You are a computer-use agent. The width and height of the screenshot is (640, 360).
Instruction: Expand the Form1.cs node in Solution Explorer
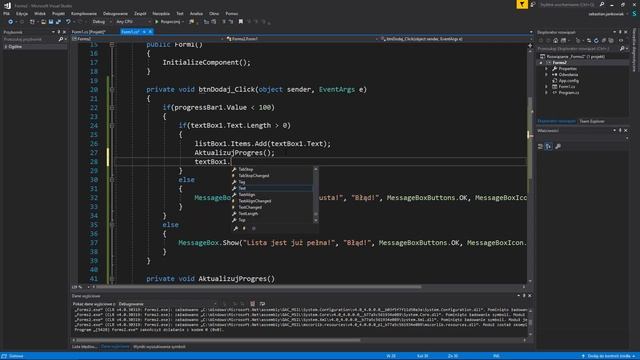(547, 87)
